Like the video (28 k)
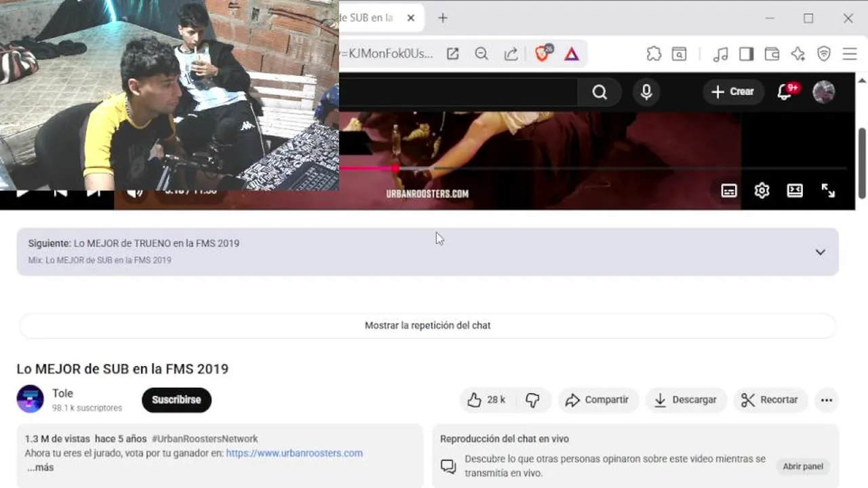This screenshot has height=488, width=868. pos(487,400)
